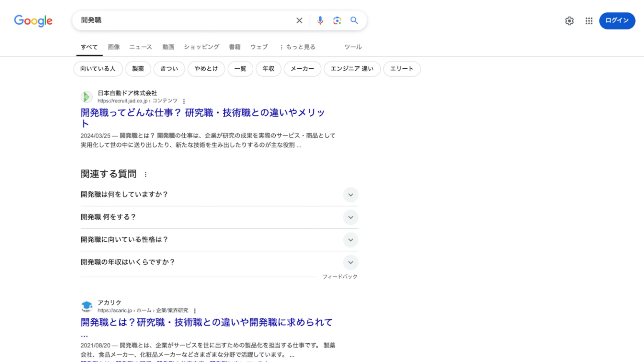644x362 pixels.
Task: Expand 開発職に向いている性格は？ chevron
Action: 351,240
